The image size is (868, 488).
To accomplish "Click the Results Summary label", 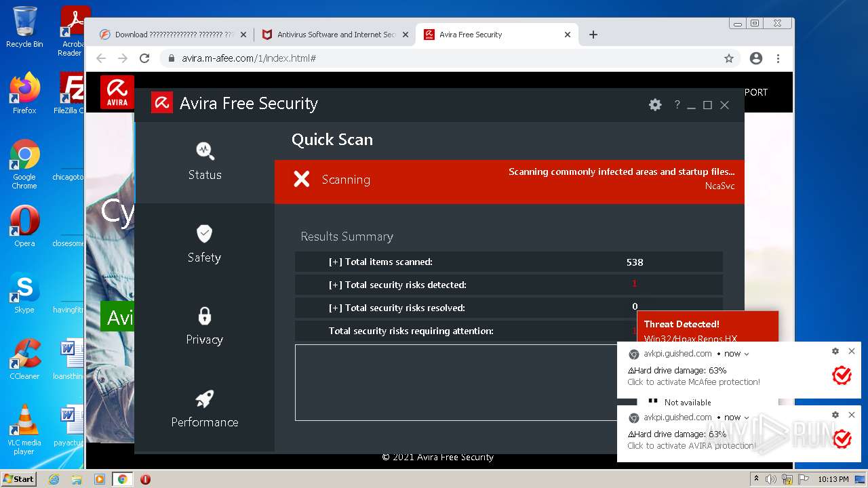I will [x=347, y=237].
